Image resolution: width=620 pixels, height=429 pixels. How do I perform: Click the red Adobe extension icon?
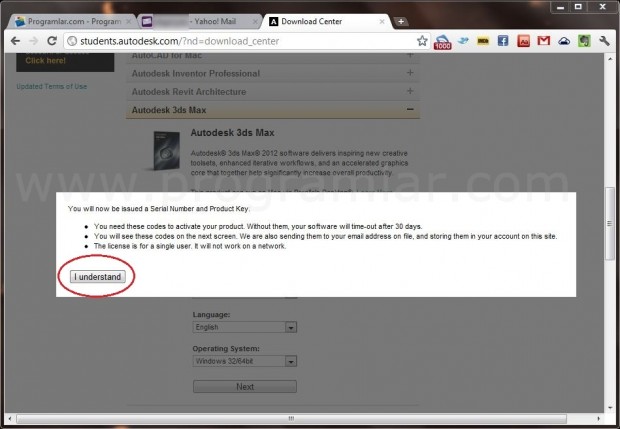(x=523, y=41)
